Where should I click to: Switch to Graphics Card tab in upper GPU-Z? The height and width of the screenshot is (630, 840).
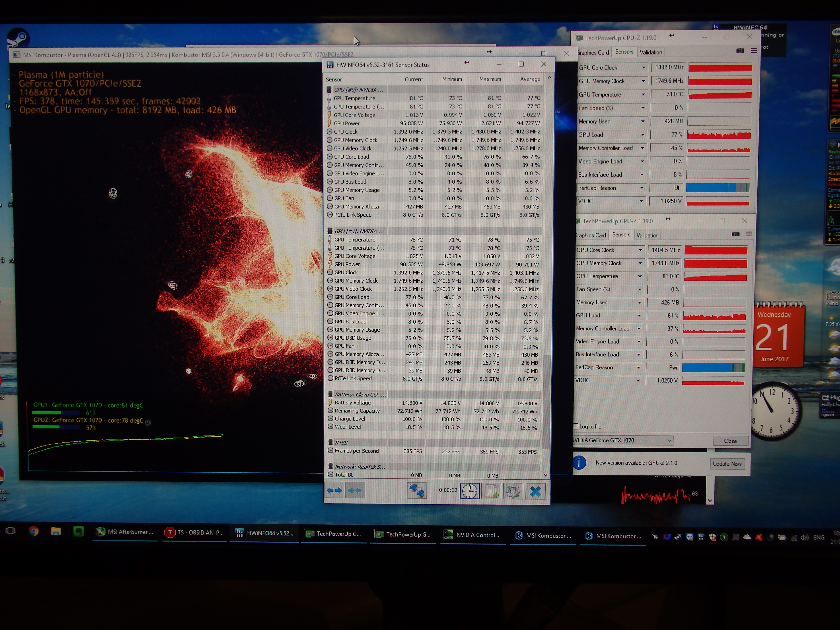593,53
